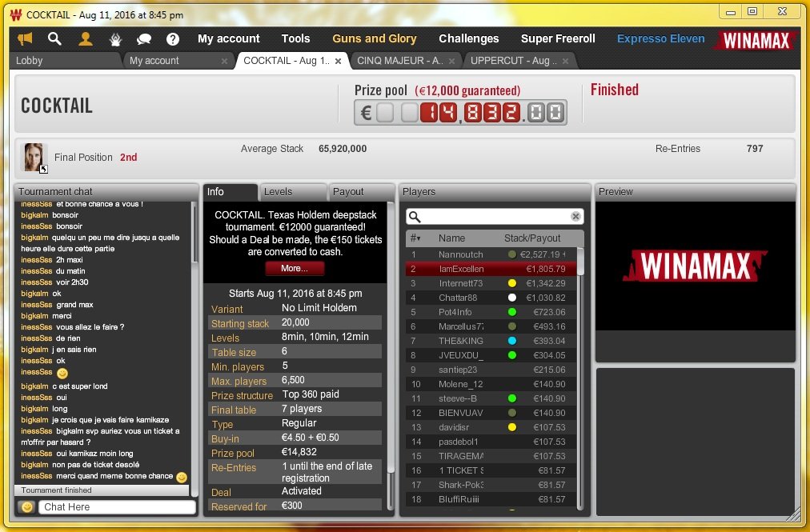Open the chat bubbles icon
This screenshot has height=532, width=810.
(143, 38)
